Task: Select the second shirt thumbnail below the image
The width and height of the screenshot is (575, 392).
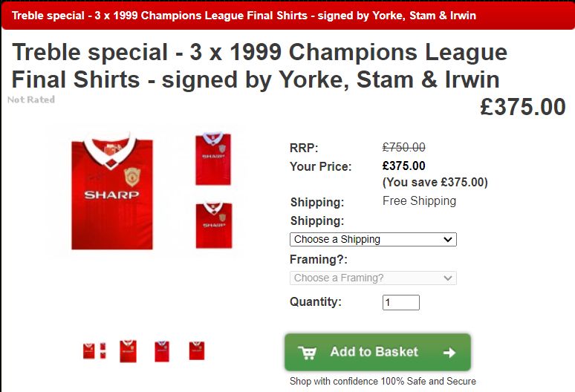Action: (128, 350)
